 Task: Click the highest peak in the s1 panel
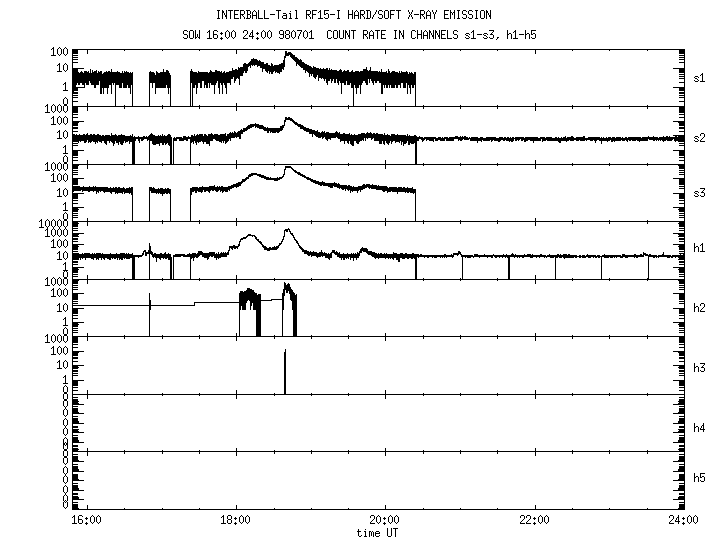pos(288,55)
